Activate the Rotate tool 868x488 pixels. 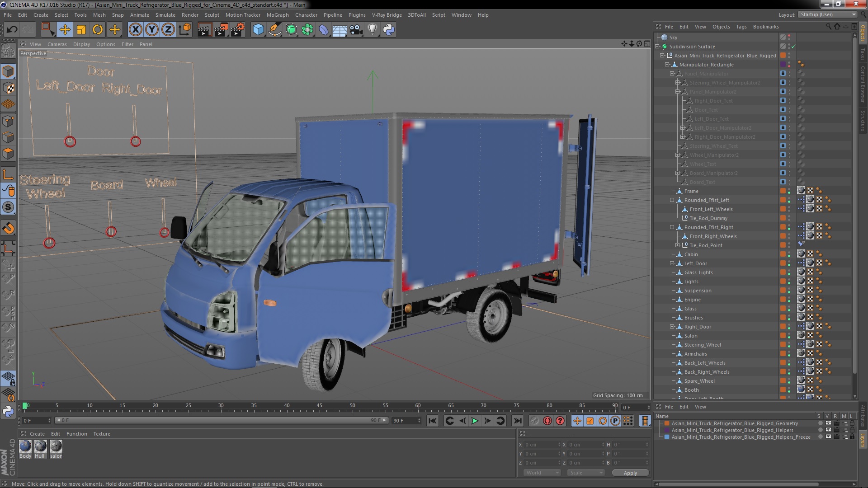(98, 30)
